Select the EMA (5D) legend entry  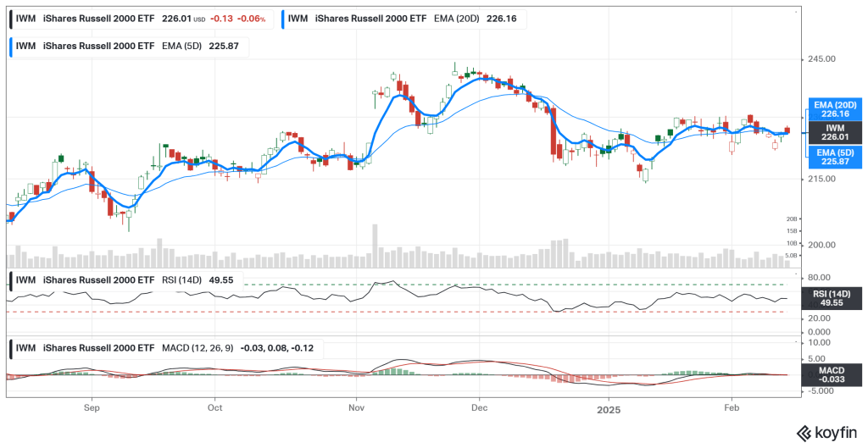click(127, 46)
